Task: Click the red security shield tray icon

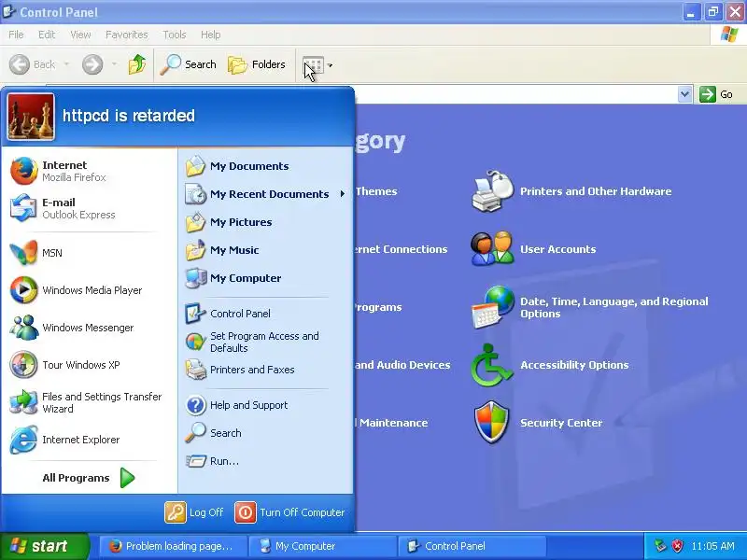Action: pos(677,546)
